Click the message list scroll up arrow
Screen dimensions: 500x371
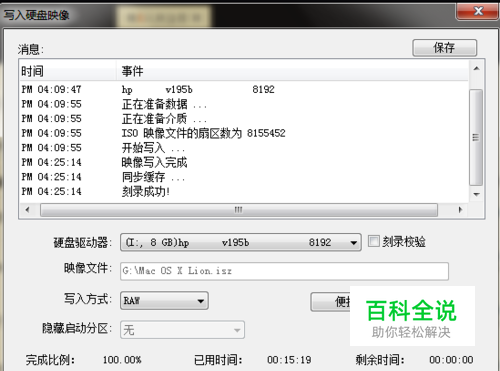(477, 68)
